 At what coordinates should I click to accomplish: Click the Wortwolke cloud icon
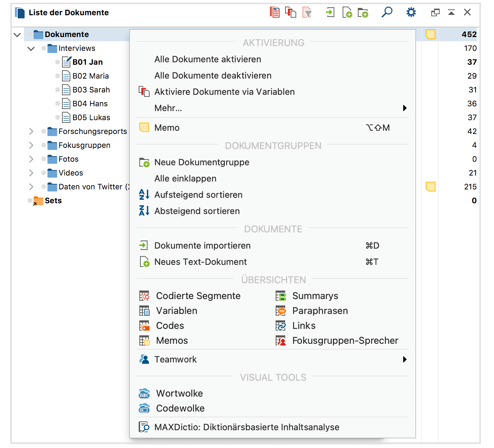pos(144,394)
